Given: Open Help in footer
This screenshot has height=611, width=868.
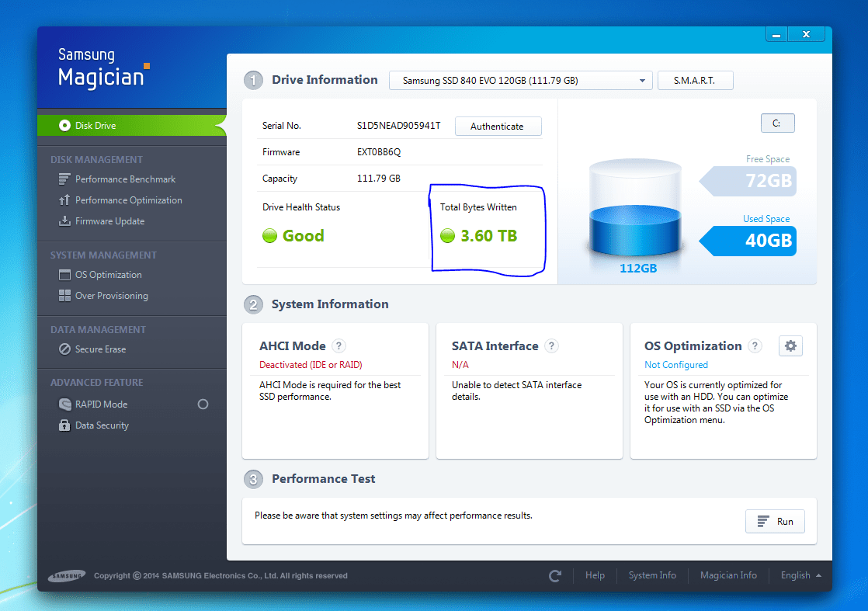Looking at the screenshot, I should (595, 575).
